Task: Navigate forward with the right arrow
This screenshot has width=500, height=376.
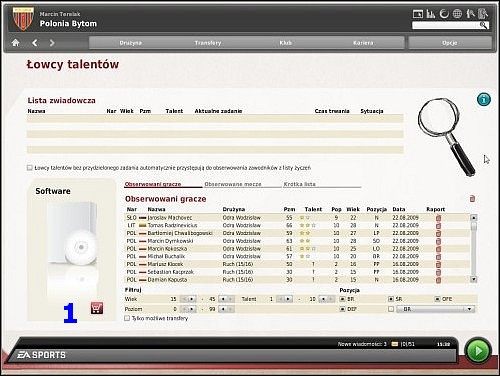Action: (52, 43)
